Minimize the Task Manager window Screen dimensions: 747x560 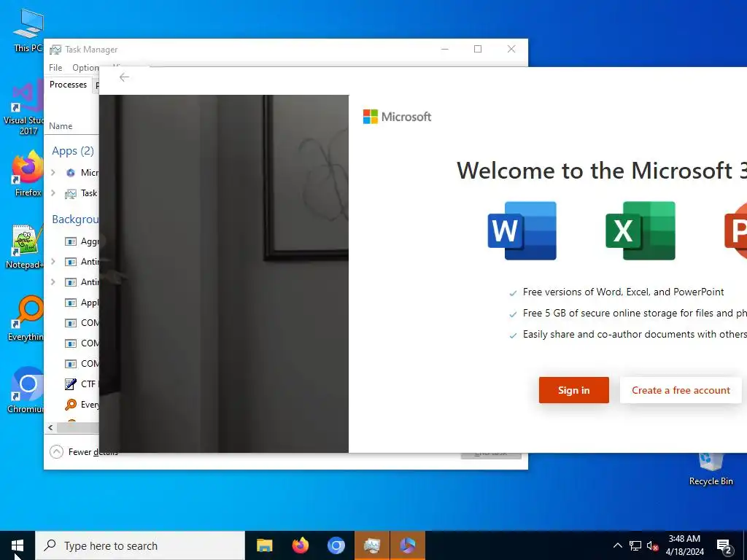tap(445, 49)
